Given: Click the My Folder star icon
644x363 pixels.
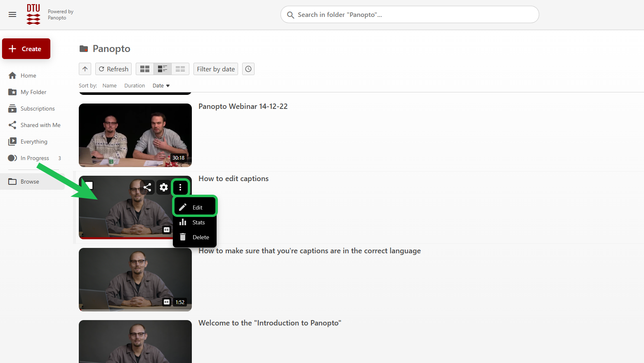Looking at the screenshot, I should point(12,92).
